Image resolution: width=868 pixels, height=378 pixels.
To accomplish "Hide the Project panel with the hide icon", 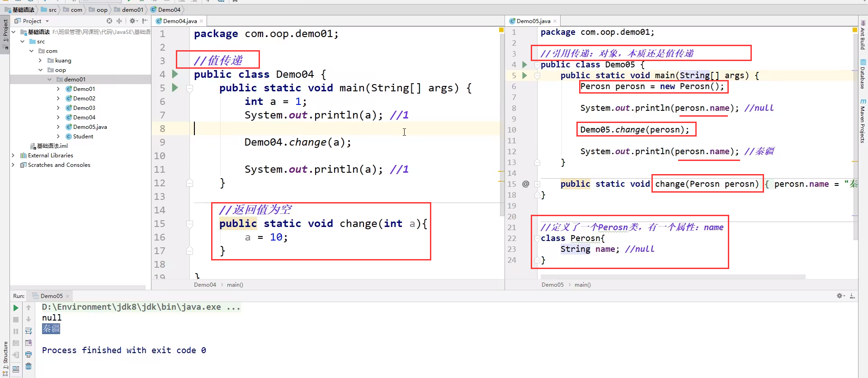I will 145,21.
